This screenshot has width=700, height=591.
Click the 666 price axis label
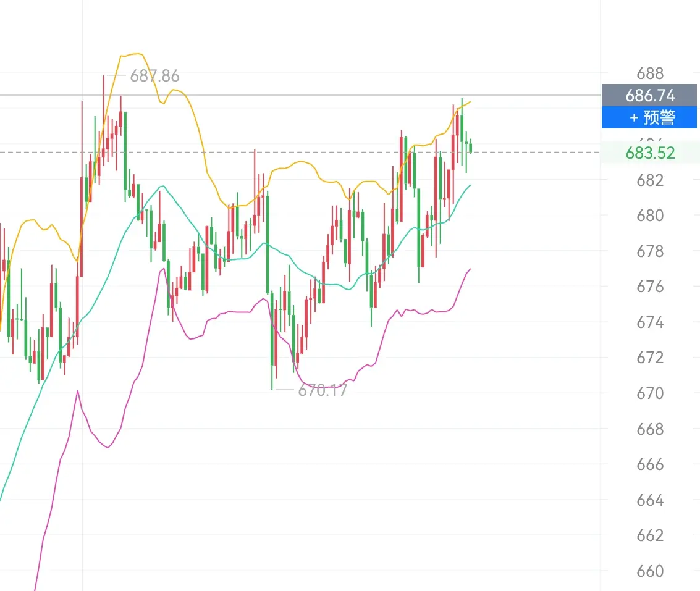click(x=650, y=464)
